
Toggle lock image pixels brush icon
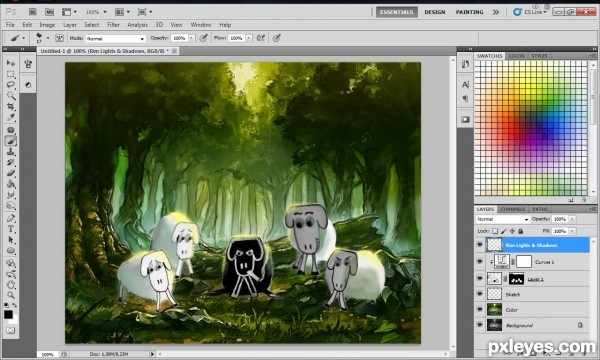coord(504,231)
